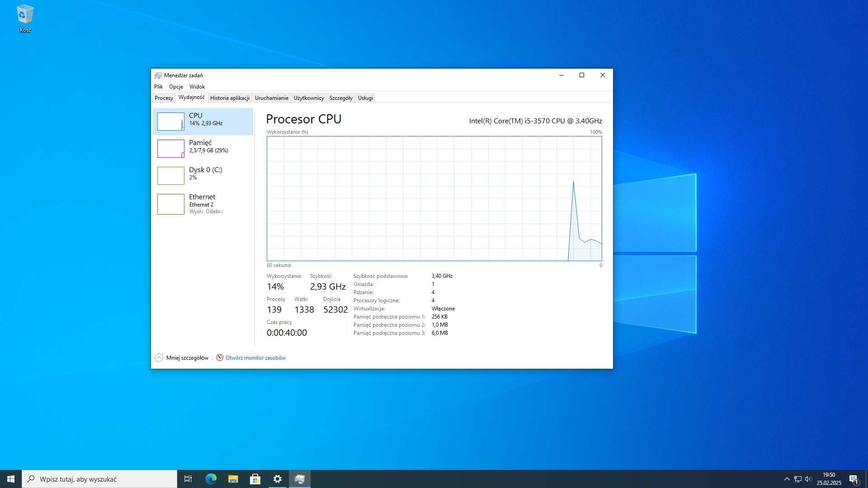Click the Procesor CPU heading
Screen dimensions: 868x488
pyautogui.click(x=303, y=119)
